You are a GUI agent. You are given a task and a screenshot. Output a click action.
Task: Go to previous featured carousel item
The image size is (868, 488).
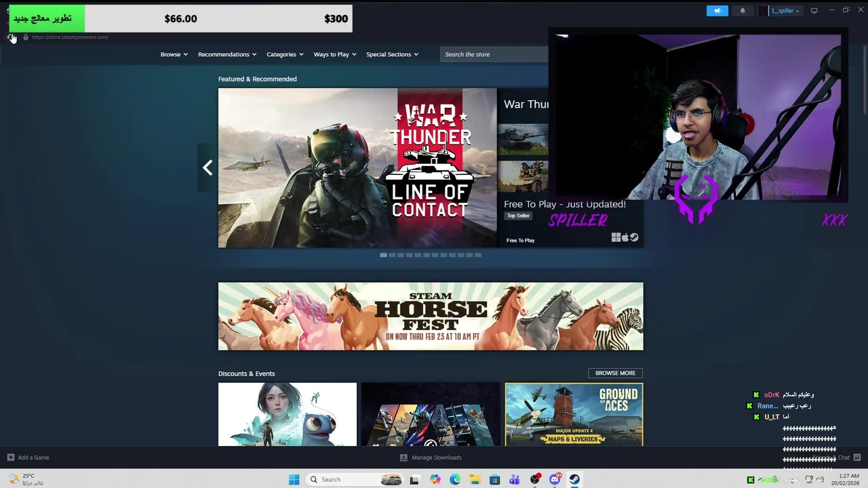208,167
